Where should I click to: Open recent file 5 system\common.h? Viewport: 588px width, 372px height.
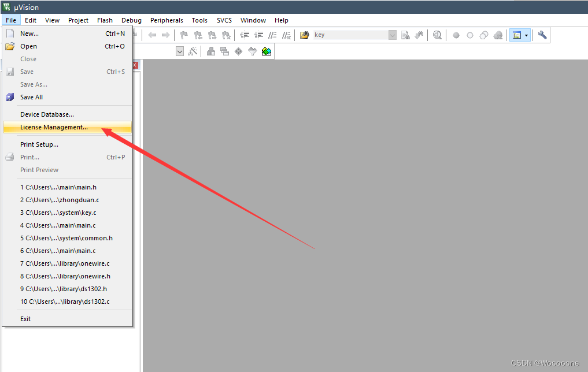(x=68, y=238)
